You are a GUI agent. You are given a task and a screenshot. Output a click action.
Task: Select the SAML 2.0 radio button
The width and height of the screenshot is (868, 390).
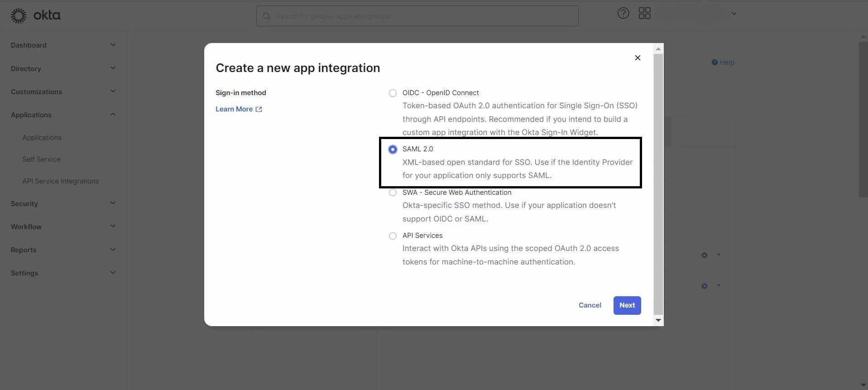point(393,149)
